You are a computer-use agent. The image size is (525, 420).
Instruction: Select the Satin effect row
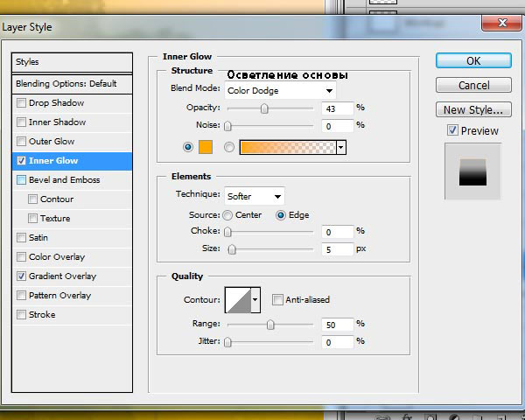(72, 238)
